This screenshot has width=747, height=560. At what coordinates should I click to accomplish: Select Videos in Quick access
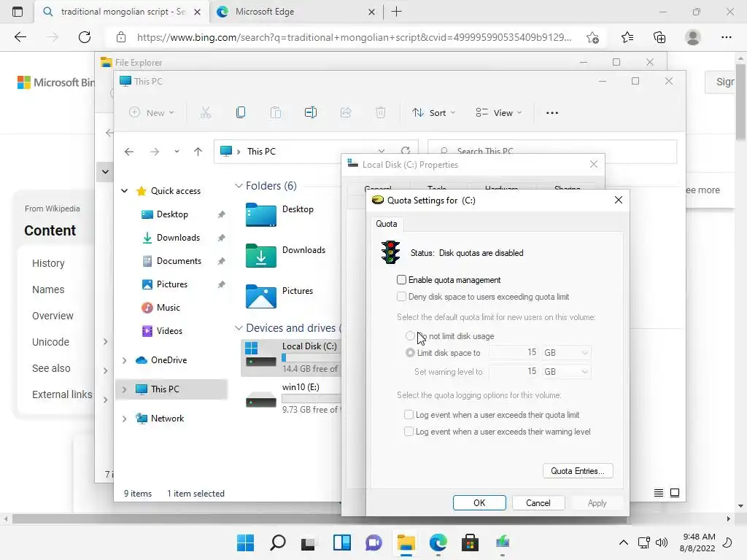(x=169, y=331)
